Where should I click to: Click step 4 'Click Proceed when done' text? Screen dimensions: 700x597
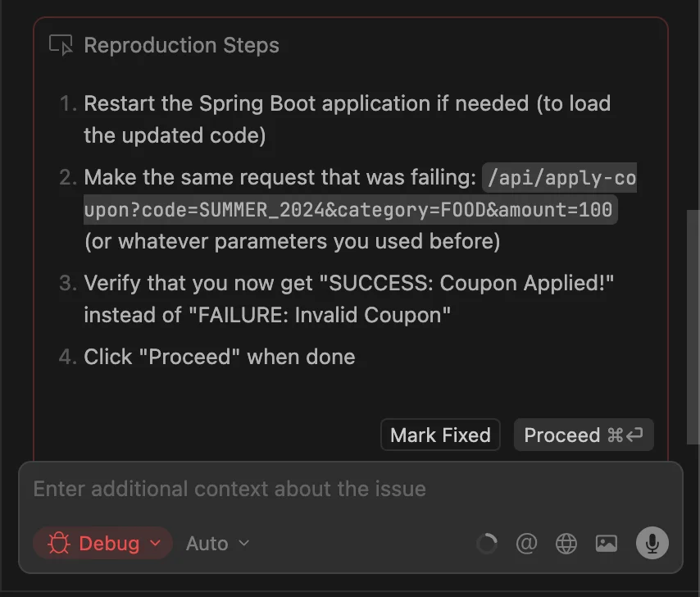point(219,357)
